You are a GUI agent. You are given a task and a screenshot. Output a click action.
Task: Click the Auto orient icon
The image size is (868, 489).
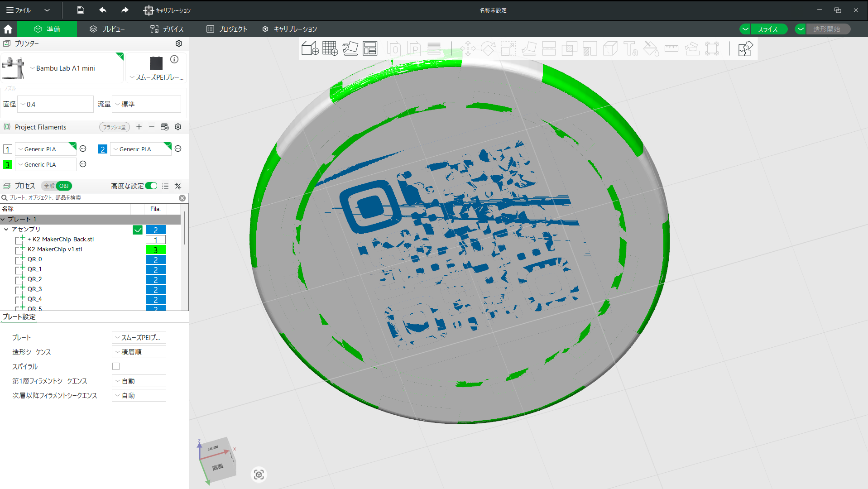click(x=350, y=48)
